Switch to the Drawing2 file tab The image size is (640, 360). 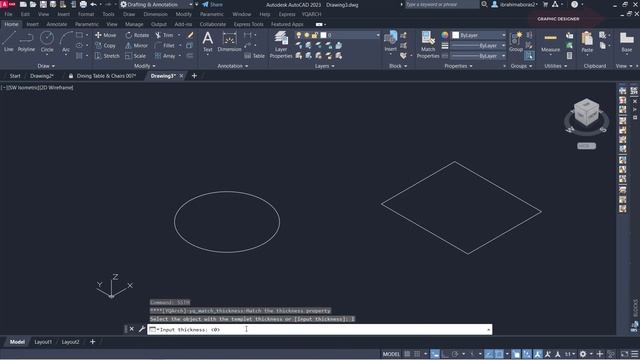(x=42, y=76)
